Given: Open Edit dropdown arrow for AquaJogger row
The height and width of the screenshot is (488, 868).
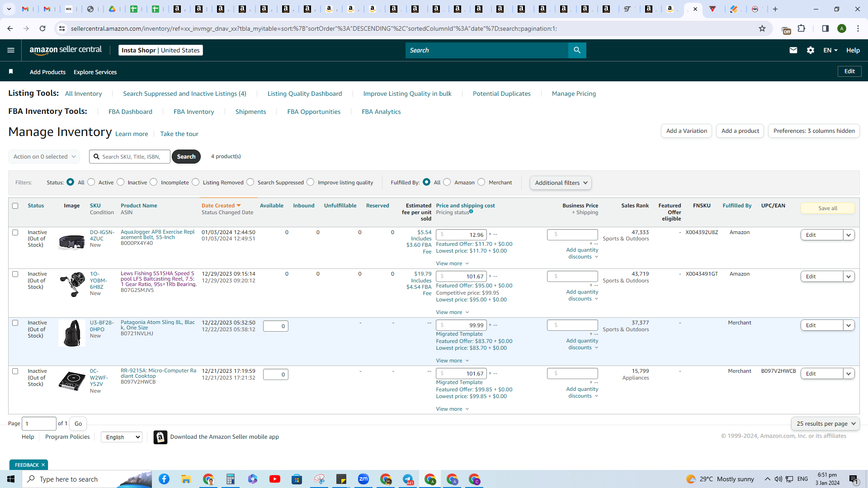Looking at the screenshot, I should point(849,235).
